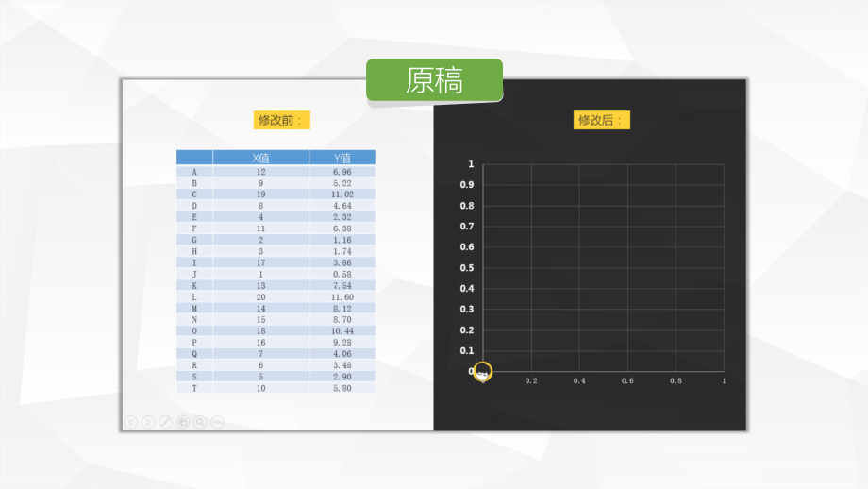Click the X value 19 in row C

[260, 194]
